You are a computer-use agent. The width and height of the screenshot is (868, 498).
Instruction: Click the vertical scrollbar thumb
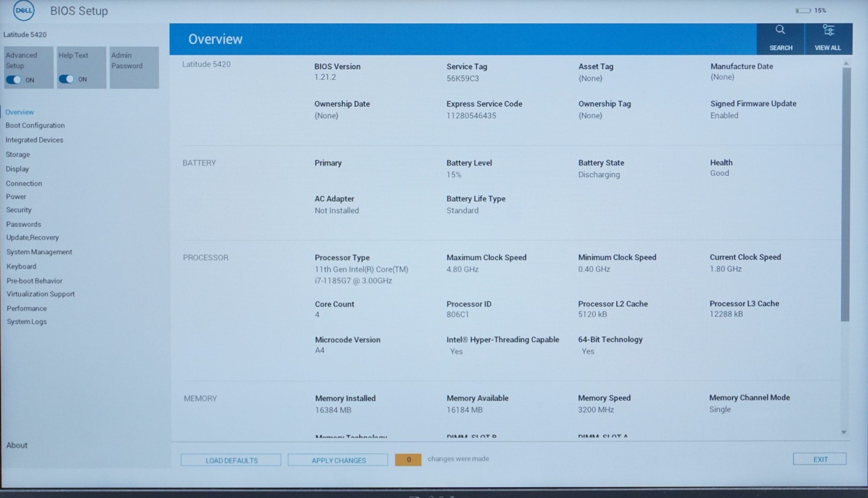(x=846, y=194)
